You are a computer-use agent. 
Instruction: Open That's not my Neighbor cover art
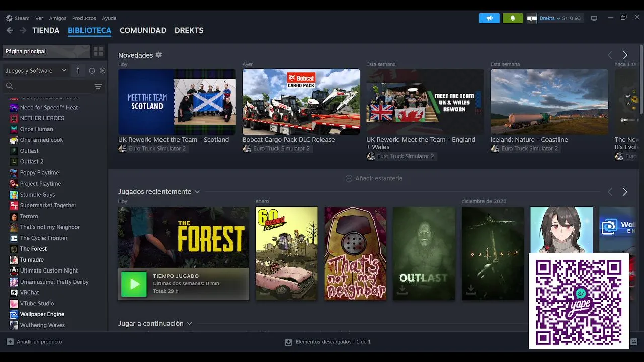click(x=356, y=253)
